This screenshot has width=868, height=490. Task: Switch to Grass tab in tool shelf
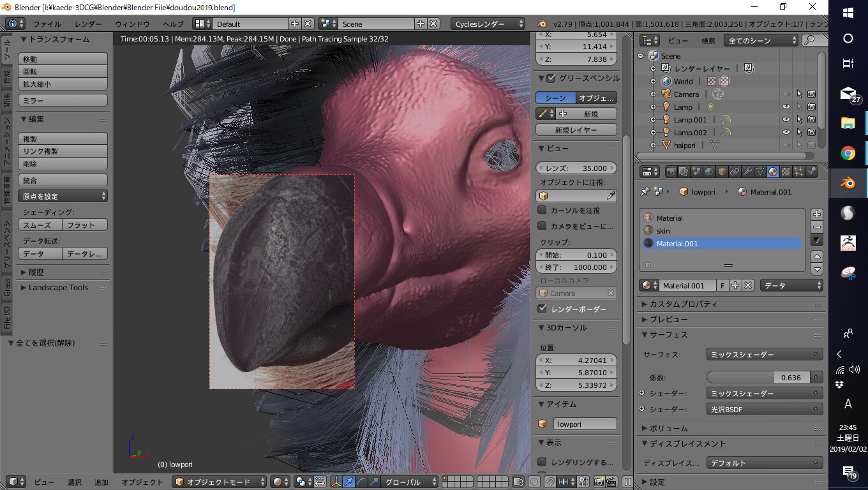tap(7, 286)
